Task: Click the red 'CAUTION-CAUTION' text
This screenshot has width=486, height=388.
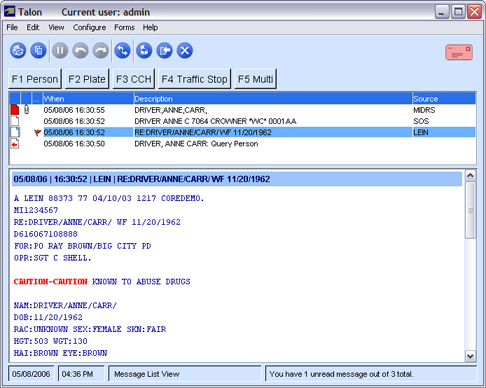Action: coord(50,282)
